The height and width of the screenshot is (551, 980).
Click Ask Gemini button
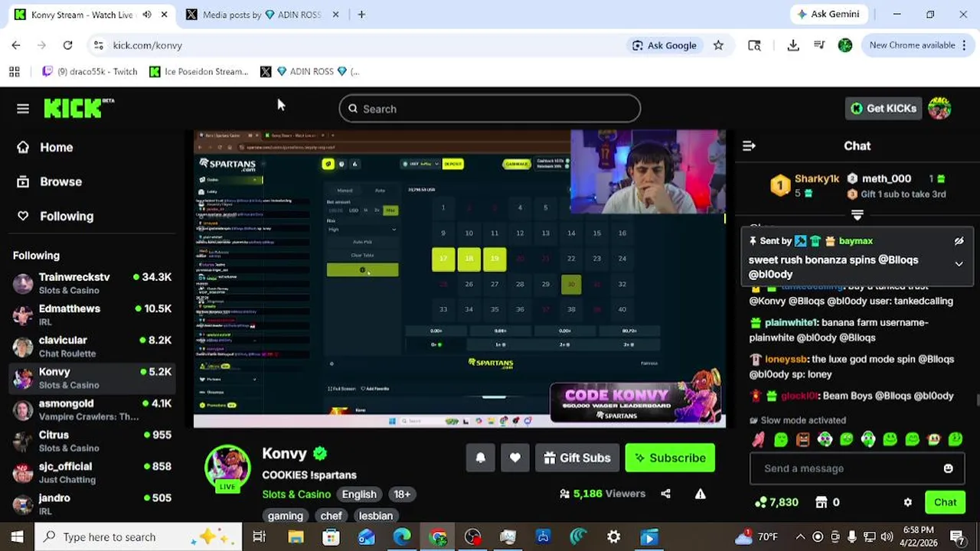click(x=829, y=15)
